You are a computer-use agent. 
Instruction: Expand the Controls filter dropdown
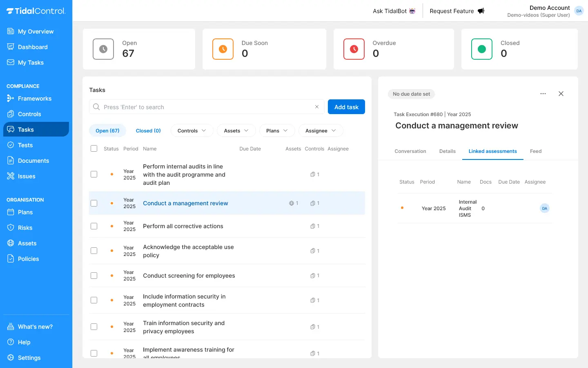tap(192, 131)
